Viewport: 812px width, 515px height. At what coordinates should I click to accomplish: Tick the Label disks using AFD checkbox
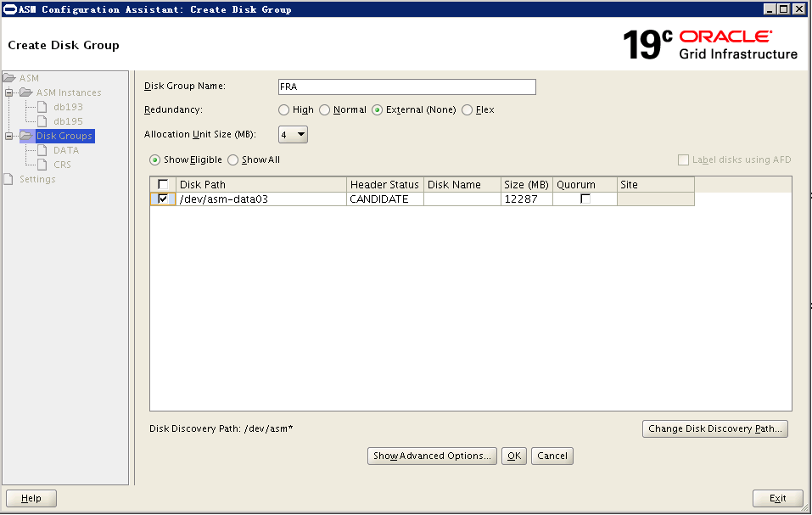pyautogui.click(x=684, y=160)
